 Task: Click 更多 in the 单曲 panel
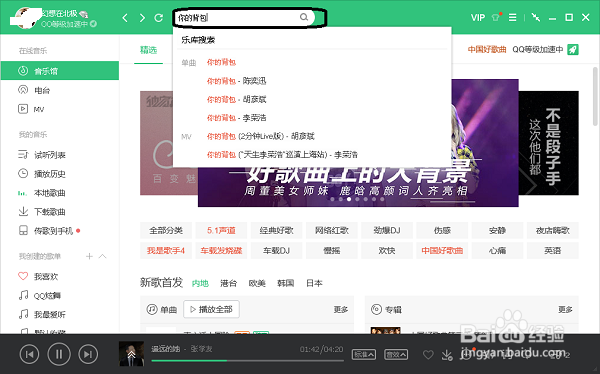(341, 309)
